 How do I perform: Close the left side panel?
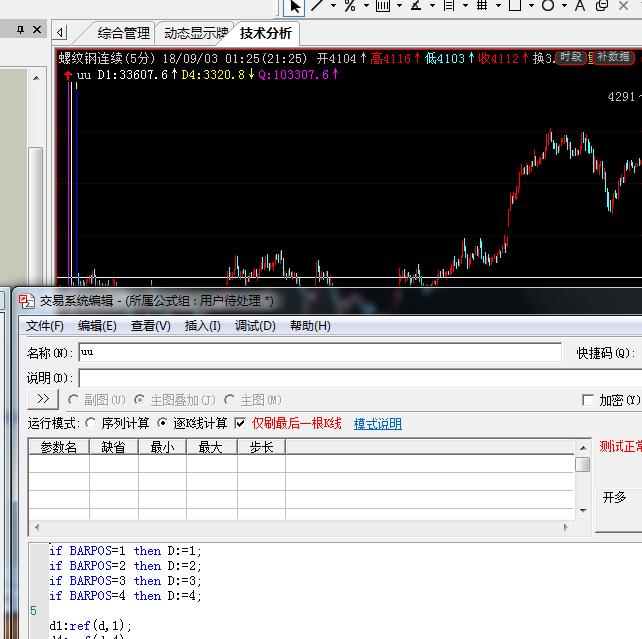[x=37, y=29]
